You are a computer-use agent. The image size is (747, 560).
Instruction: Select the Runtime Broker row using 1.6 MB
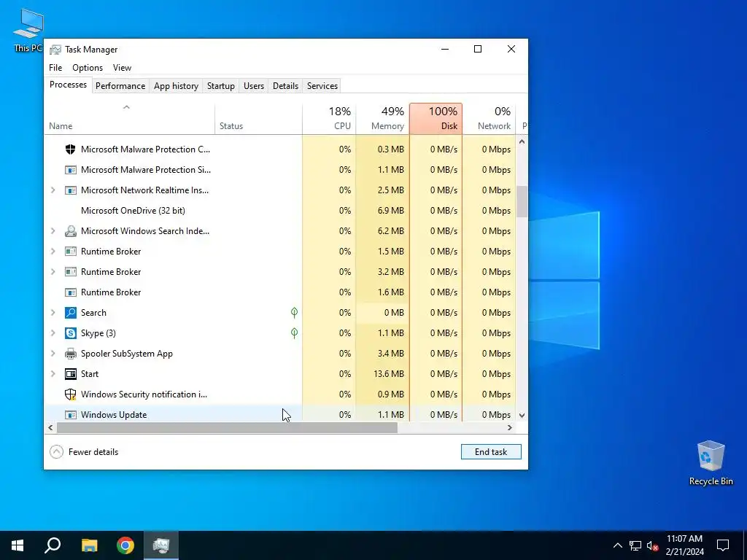[279, 292]
